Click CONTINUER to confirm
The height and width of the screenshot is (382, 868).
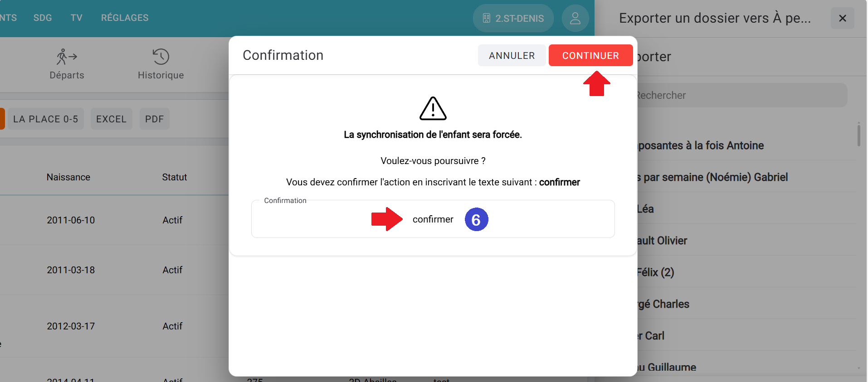pos(590,55)
